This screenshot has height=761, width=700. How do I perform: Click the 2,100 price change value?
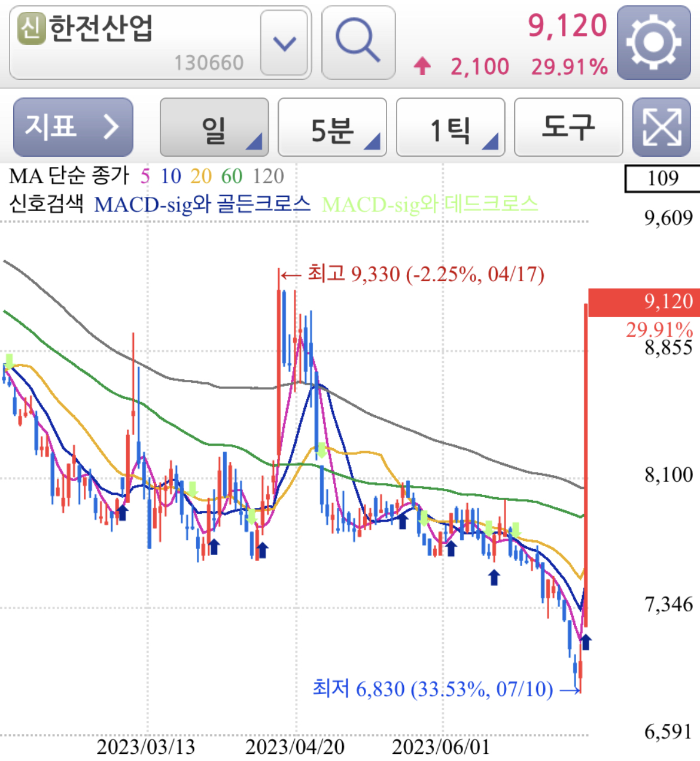pos(480,66)
